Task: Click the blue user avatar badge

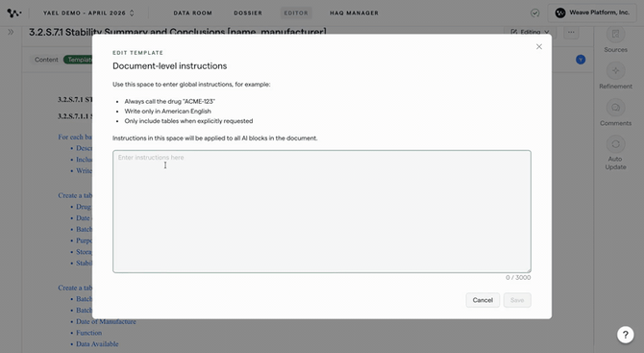Action: pos(581,60)
